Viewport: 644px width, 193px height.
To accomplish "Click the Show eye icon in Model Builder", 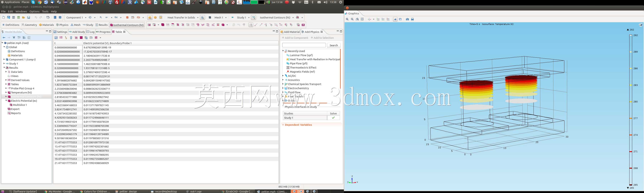I will point(14,37).
